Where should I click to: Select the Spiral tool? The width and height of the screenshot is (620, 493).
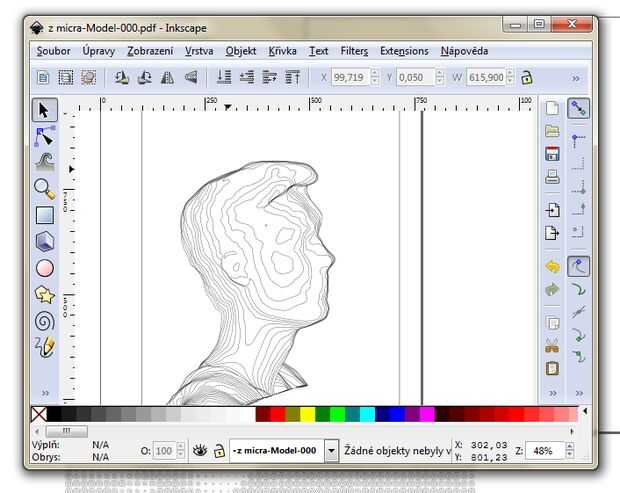pos(45,321)
